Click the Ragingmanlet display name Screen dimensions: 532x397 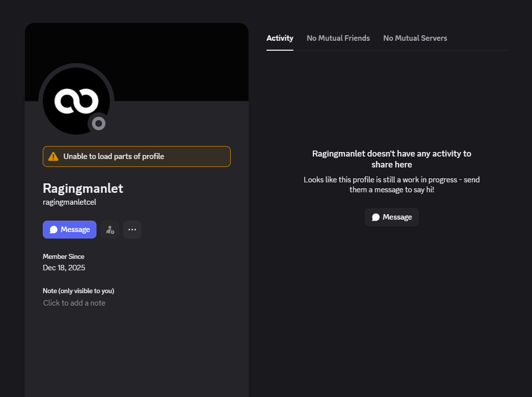[x=83, y=188]
